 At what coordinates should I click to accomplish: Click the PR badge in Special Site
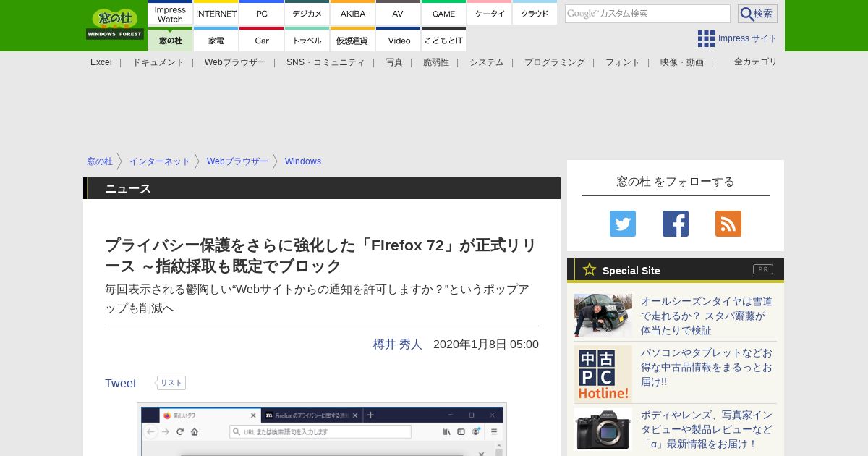pos(763,269)
